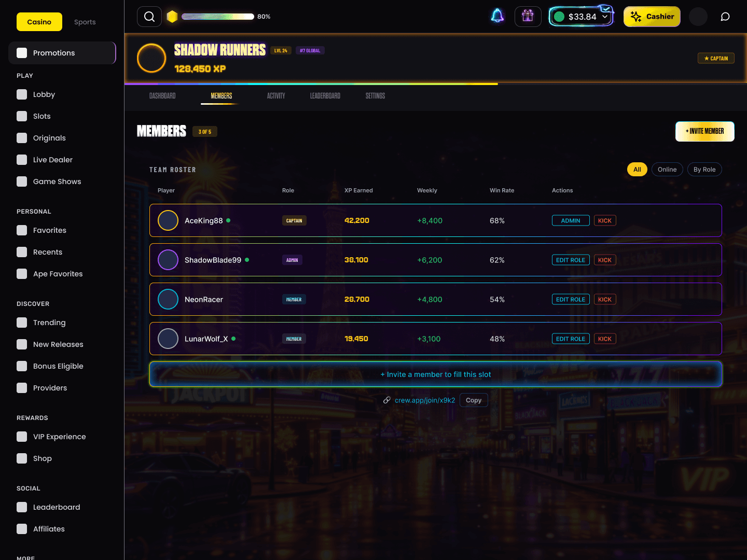Click the Slots sidebar icon
The image size is (747, 560).
coord(22,116)
